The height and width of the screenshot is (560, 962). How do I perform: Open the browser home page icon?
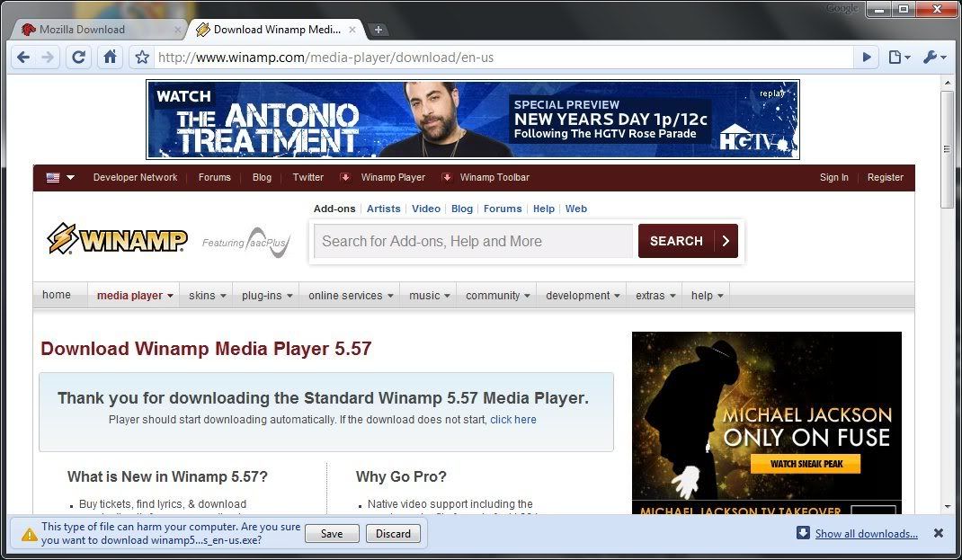(110, 58)
